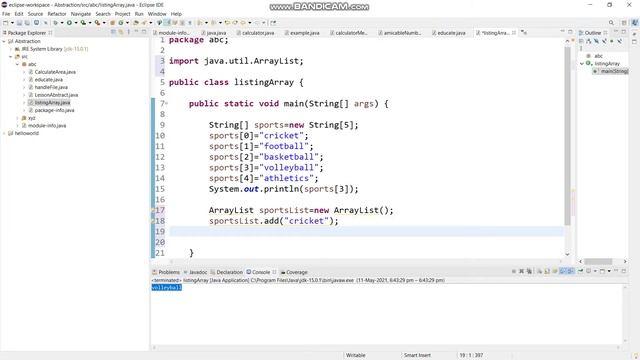The width and height of the screenshot is (640, 360).
Task: Click Terminate icon in Console toolbar
Action: pyautogui.click(x=514, y=271)
